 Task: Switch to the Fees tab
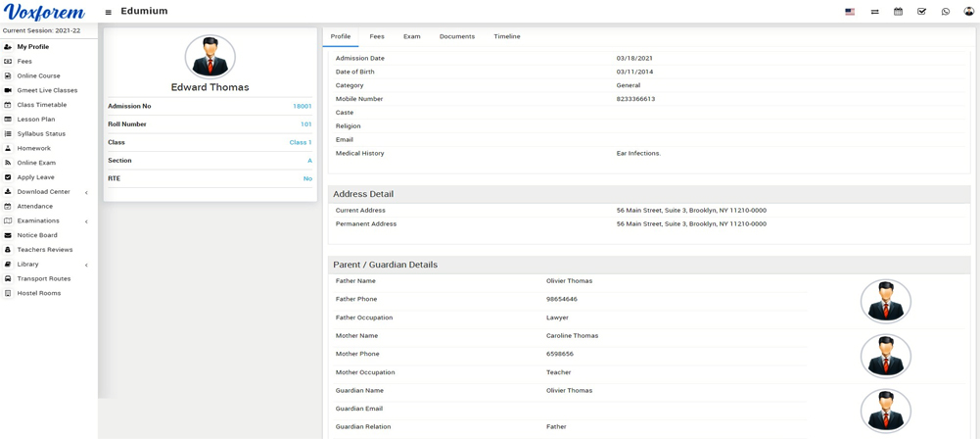coord(376,36)
